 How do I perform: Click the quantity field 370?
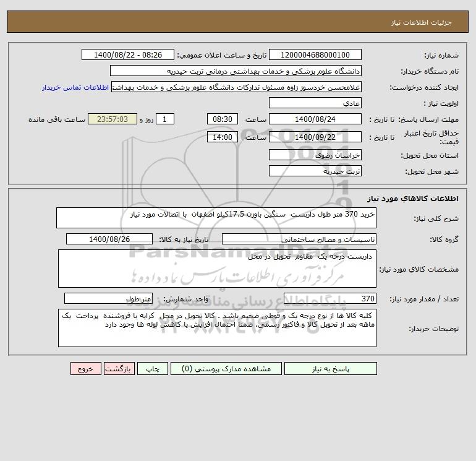tap(330, 298)
